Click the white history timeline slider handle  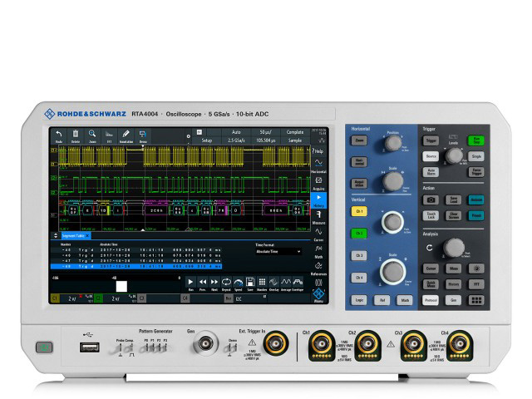click(x=121, y=285)
